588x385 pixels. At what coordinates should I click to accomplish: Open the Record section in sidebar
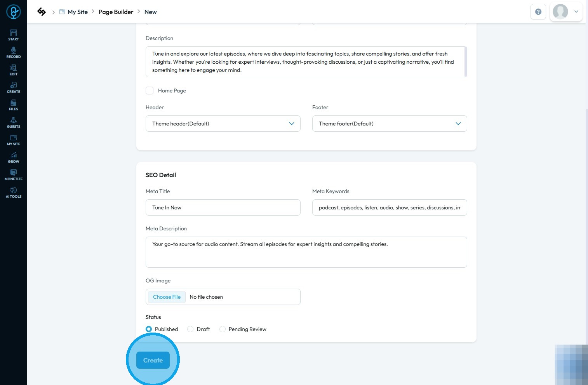click(x=14, y=52)
